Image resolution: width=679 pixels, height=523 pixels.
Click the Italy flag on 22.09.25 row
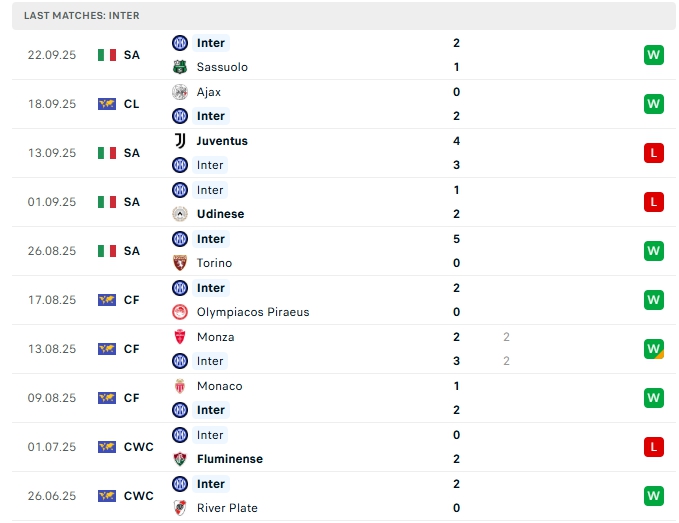tap(107, 55)
